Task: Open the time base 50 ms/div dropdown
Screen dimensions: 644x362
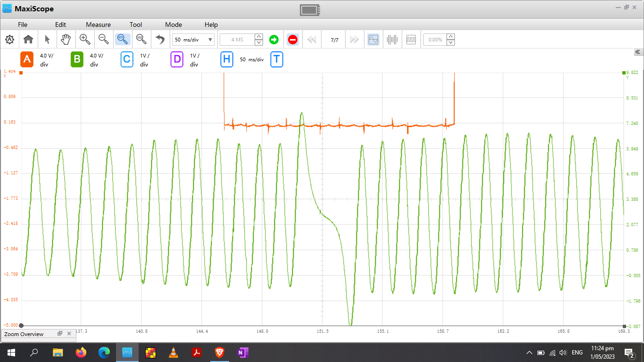Action: click(x=193, y=40)
